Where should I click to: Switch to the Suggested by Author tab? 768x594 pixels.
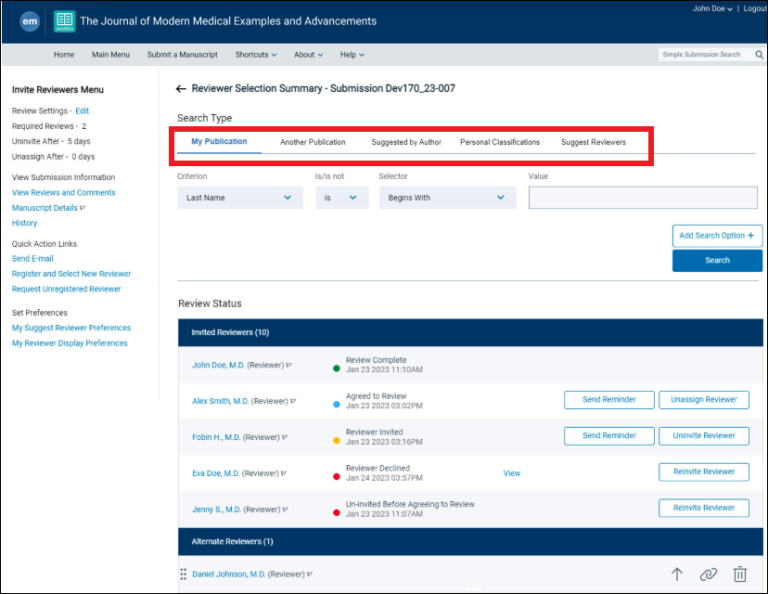point(406,142)
